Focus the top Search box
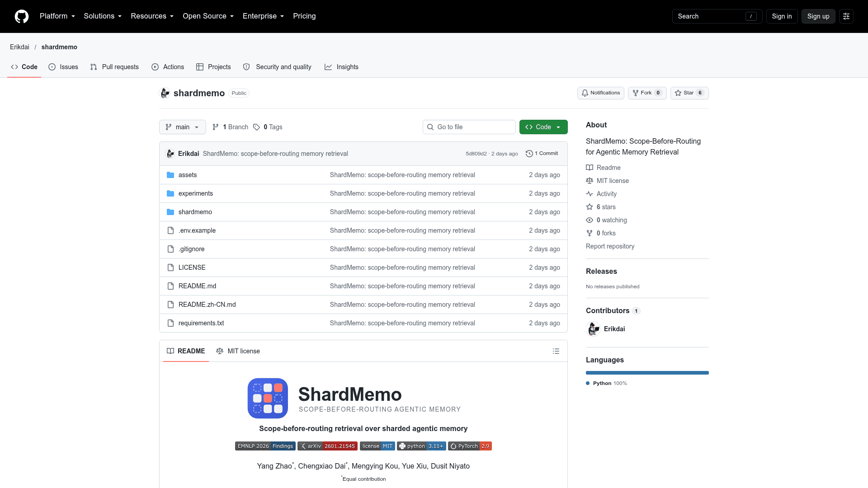This screenshot has height=488, width=868. click(717, 16)
